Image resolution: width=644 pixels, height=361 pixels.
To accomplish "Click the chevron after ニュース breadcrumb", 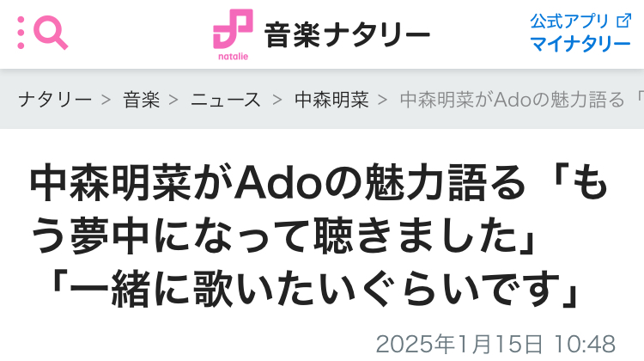I will [x=277, y=100].
